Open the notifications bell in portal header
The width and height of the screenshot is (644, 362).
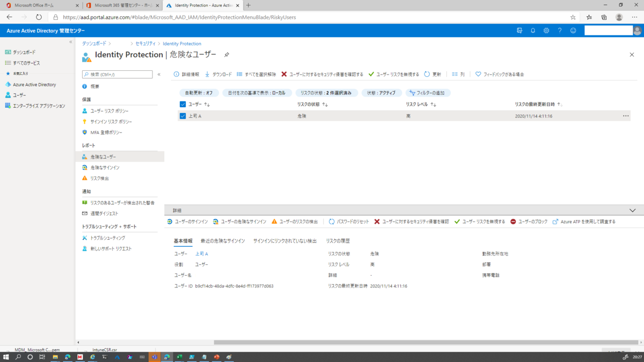coord(533,31)
